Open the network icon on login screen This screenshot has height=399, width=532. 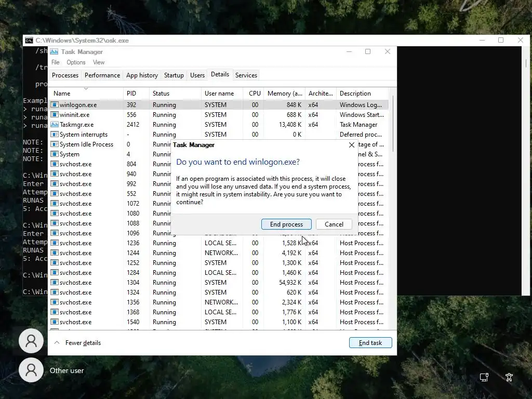coord(484,377)
